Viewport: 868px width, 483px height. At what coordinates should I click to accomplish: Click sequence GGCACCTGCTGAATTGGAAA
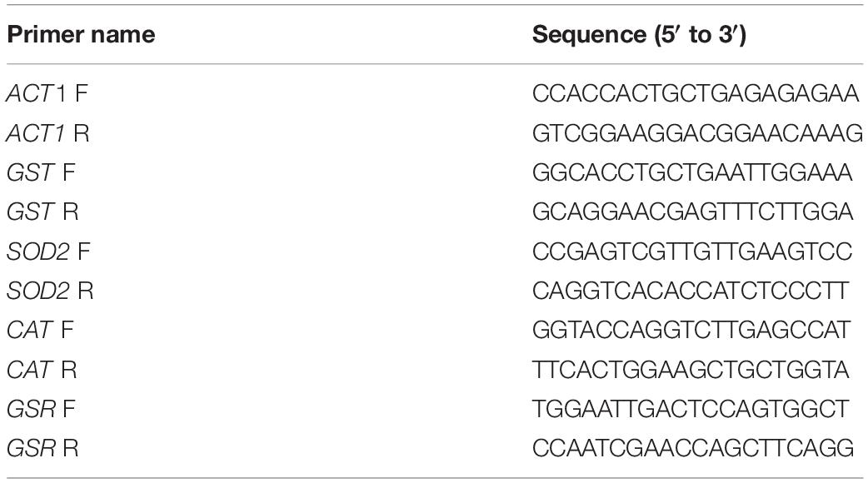(692, 172)
